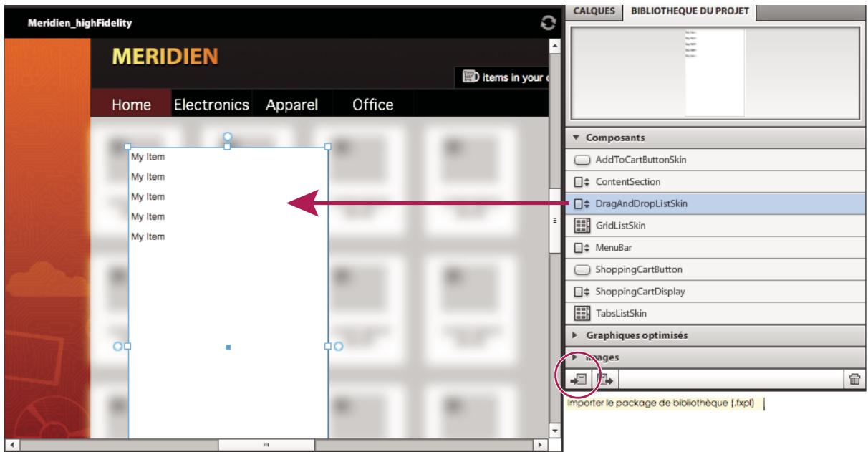Open the Office navigation item
868x452 pixels.
[373, 105]
